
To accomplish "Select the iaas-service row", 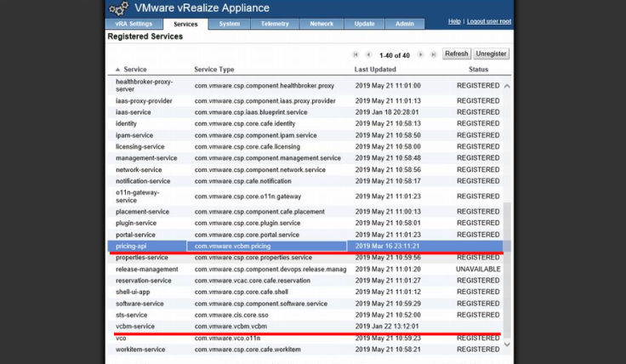I will [x=305, y=112].
